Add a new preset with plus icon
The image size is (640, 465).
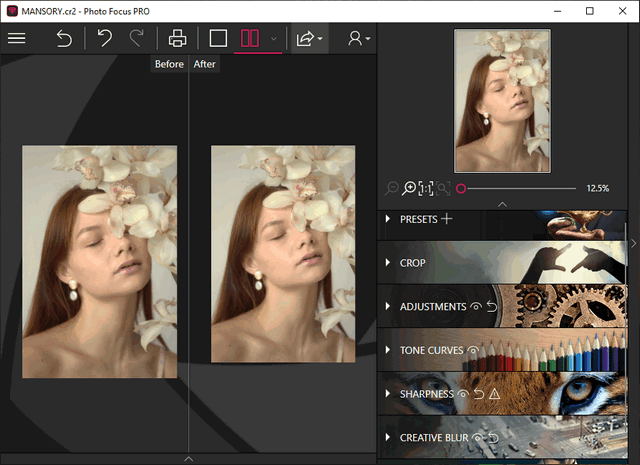(x=447, y=219)
